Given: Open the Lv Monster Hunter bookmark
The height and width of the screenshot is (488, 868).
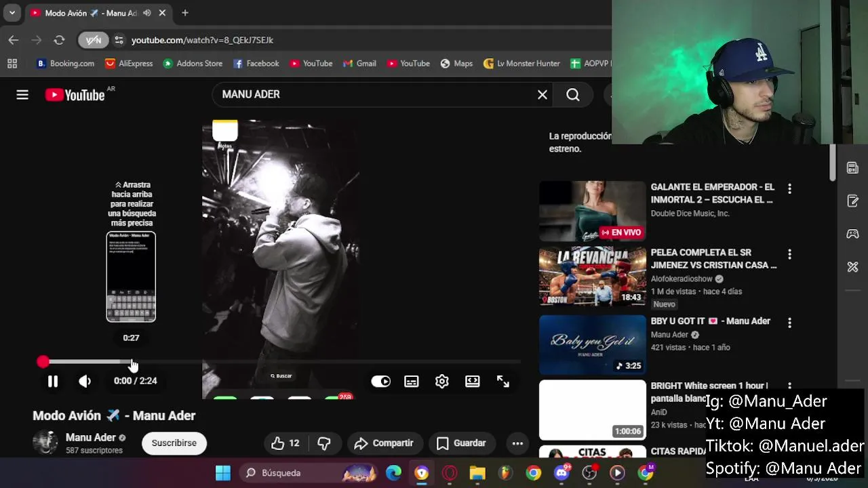Looking at the screenshot, I should click(x=521, y=64).
